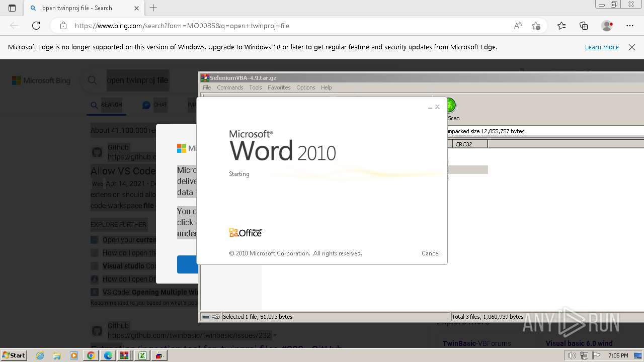Screen dimensions: 644x362
Task: Launch Internet Explorer from taskbar
Action: [x=40, y=355]
